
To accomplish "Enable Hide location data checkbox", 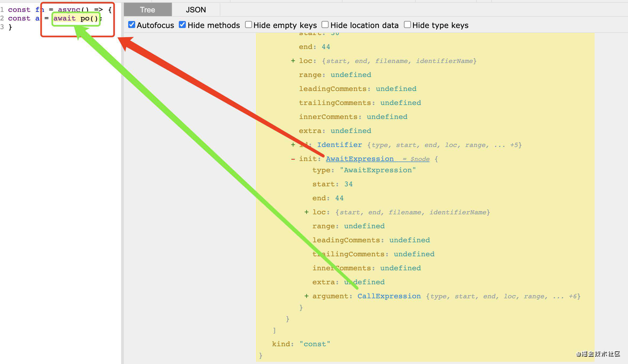I will [x=325, y=25].
